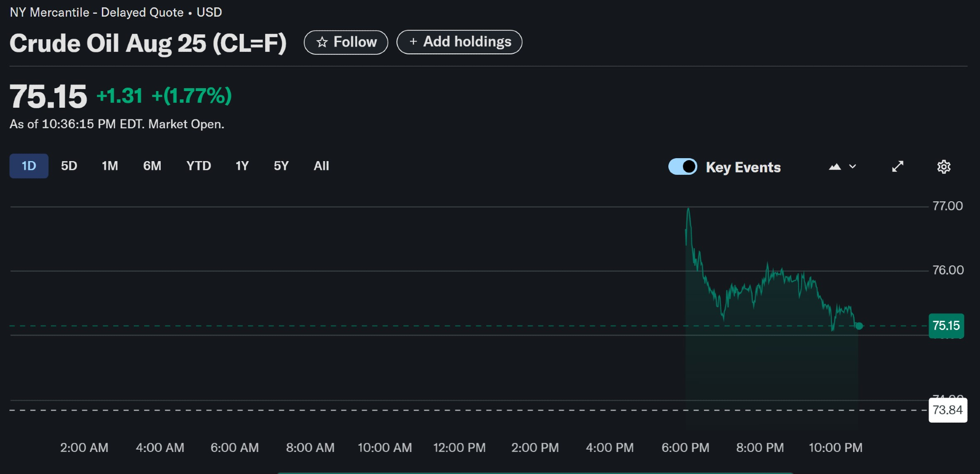View the 5Y chart range
This screenshot has width=980, height=474.
(x=281, y=166)
